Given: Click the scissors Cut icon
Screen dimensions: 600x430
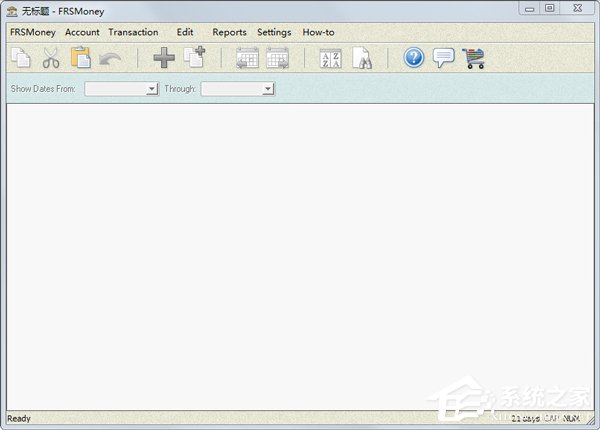Looking at the screenshot, I should 50,58.
